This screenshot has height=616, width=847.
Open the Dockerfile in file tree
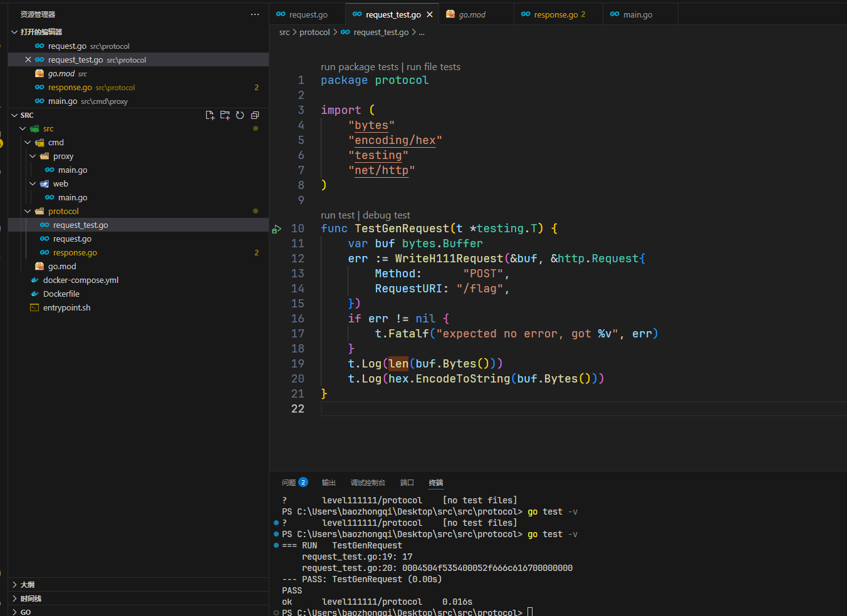[61, 294]
